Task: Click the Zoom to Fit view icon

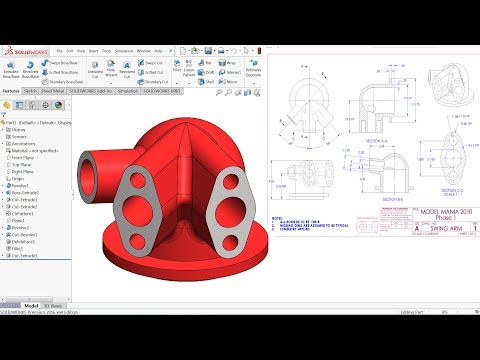Action: [219, 93]
